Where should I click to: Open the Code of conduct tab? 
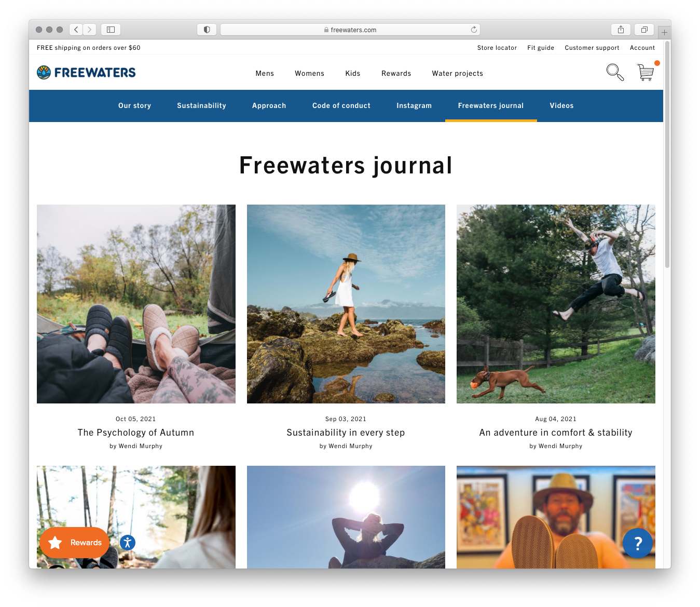pos(341,105)
